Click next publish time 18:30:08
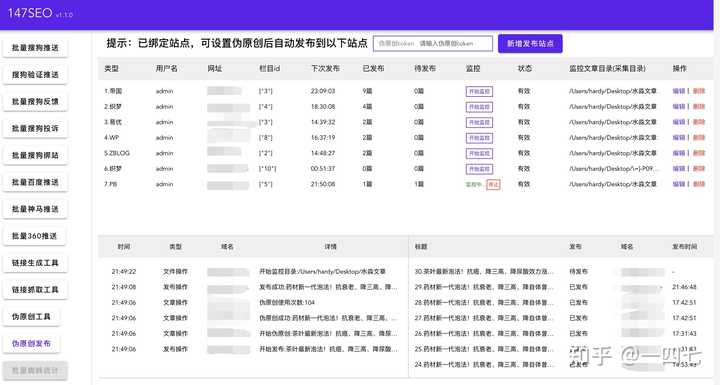The image size is (720, 385). tap(323, 107)
